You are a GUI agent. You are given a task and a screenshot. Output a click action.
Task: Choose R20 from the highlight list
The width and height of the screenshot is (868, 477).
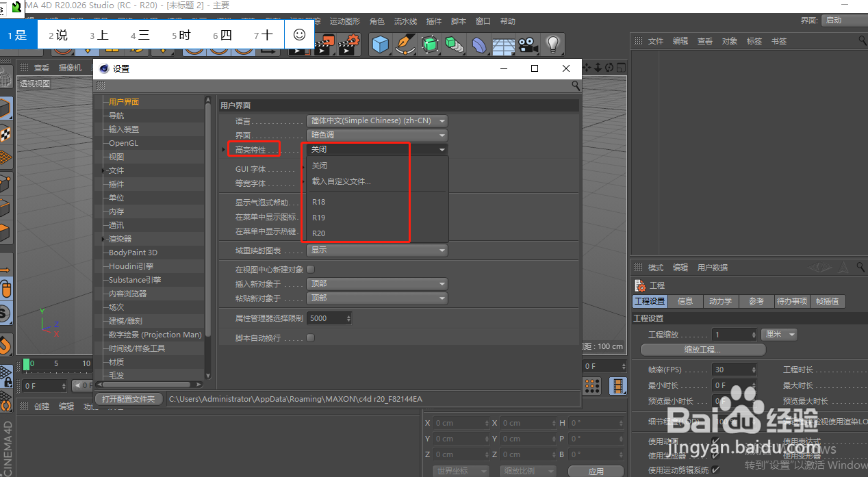319,233
